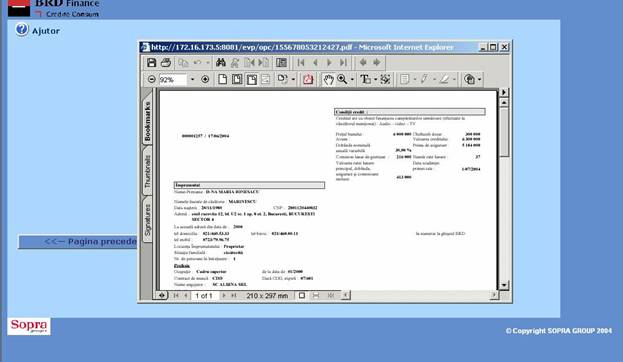Open zoom percentage dropdown arrow

click(x=192, y=79)
